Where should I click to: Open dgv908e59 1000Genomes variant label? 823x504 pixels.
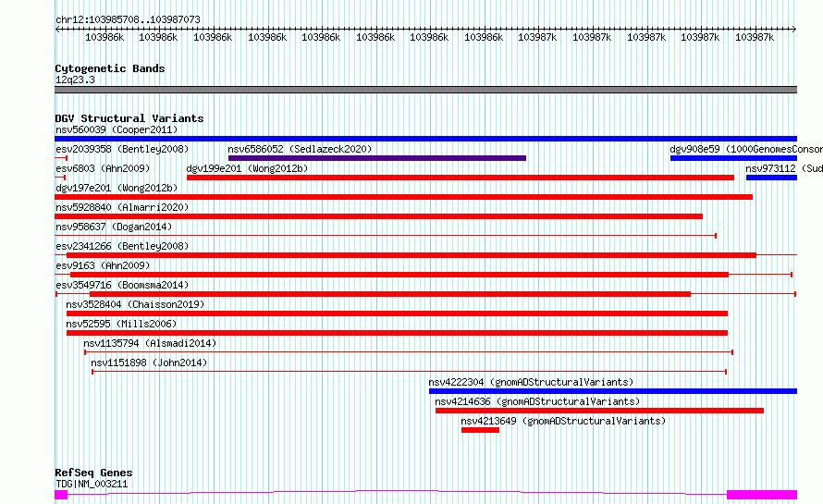point(746,149)
